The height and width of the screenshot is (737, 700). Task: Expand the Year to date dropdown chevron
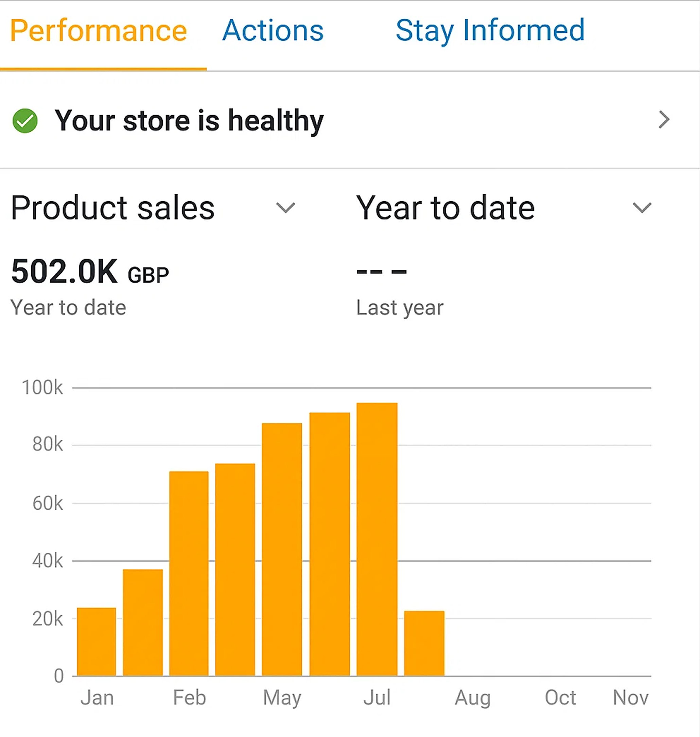coord(642,207)
